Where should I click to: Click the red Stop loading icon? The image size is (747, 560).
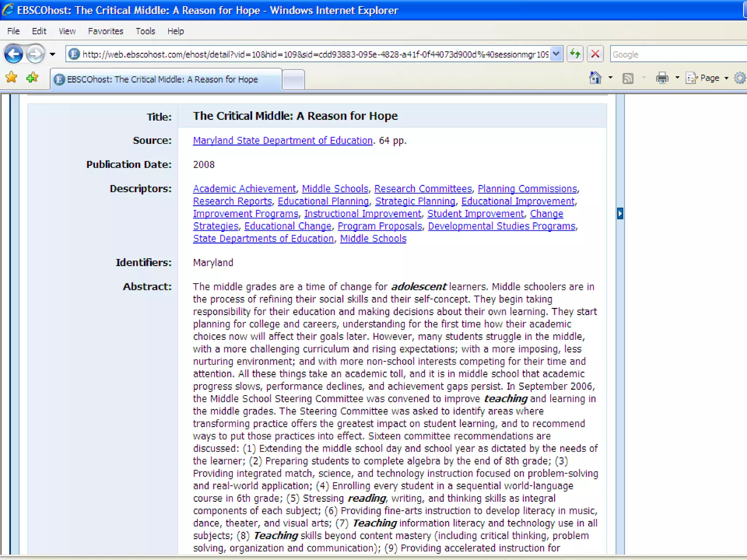[595, 54]
